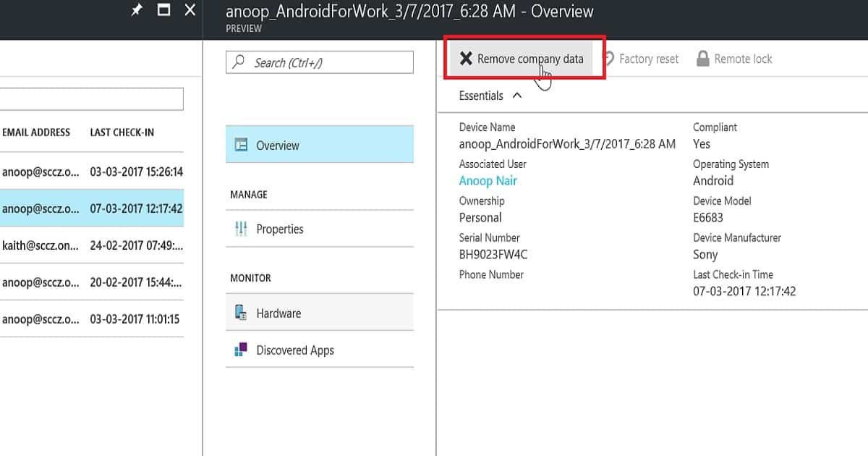This screenshot has height=456, width=868.
Task: Click the PREVIEW label under blade title
Action: coord(242,29)
